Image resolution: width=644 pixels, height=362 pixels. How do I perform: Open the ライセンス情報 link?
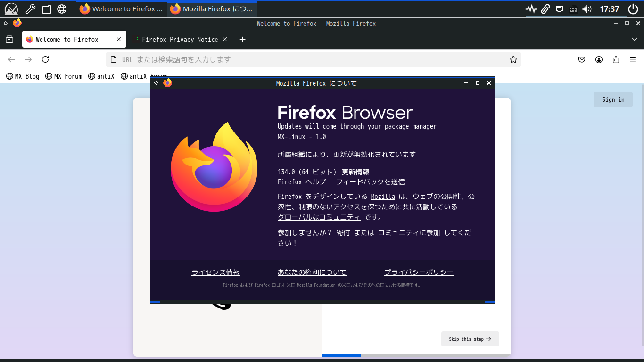coord(216,272)
